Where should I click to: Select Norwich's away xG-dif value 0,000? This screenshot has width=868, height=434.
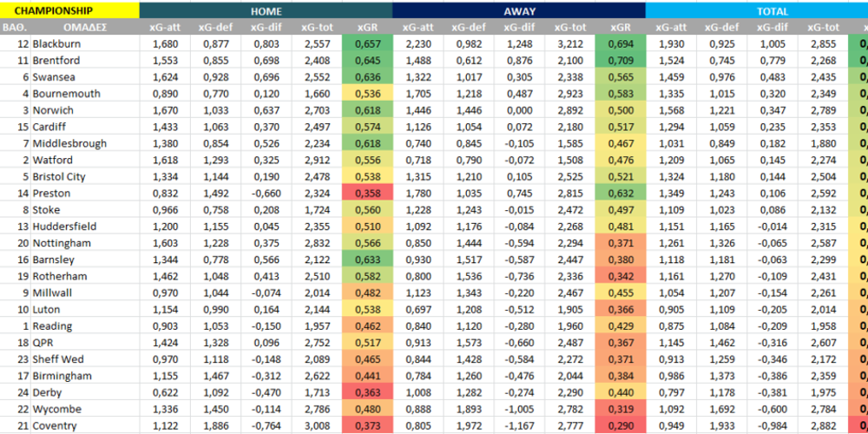(x=518, y=111)
